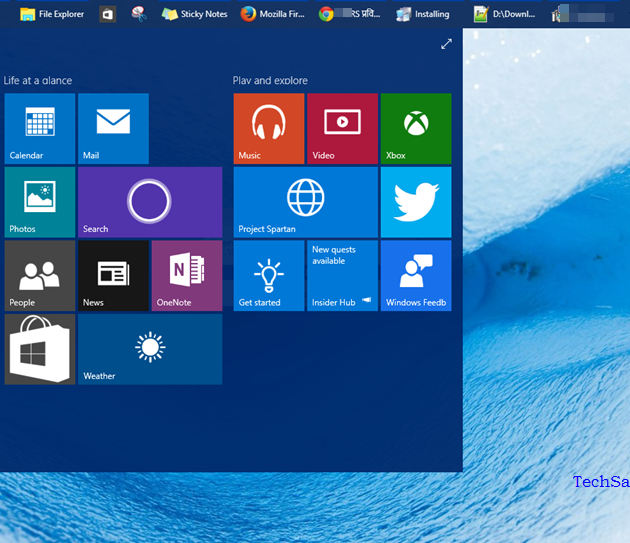630x543 pixels.
Task: Click the Play and explore group header
Action: [x=270, y=80]
